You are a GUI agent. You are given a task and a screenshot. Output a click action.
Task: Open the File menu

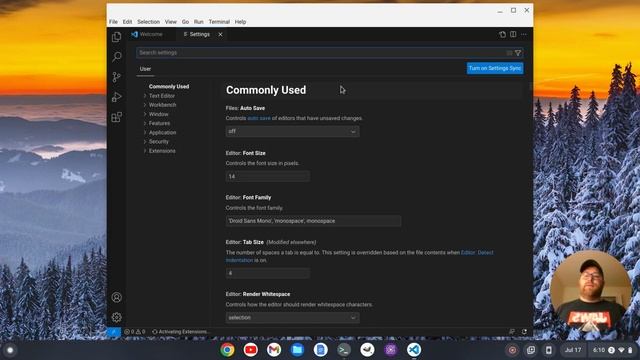(x=113, y=22)
